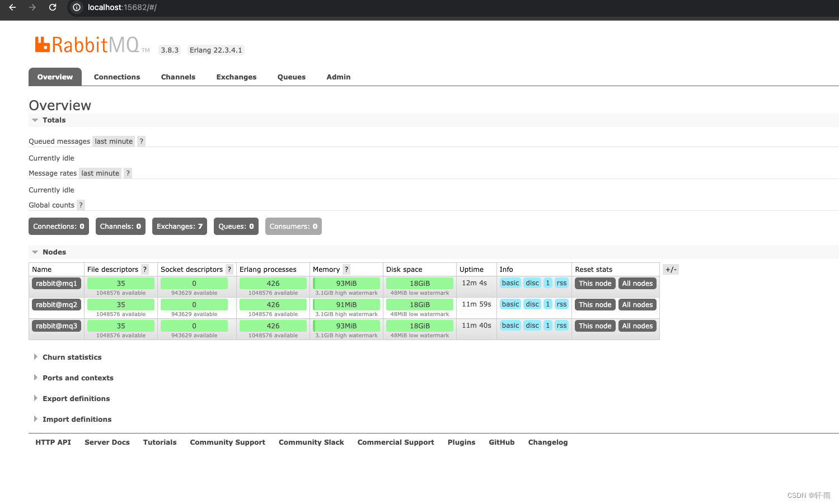Open the Community Slack link
The height and width of the screenshot is (504, 839).
(311, 442)
